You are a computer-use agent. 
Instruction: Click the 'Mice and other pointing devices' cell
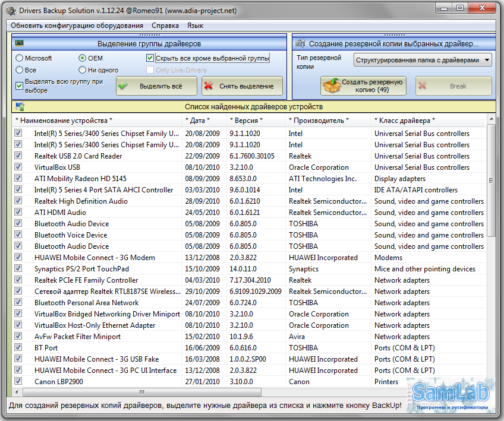tap(424, 269)
